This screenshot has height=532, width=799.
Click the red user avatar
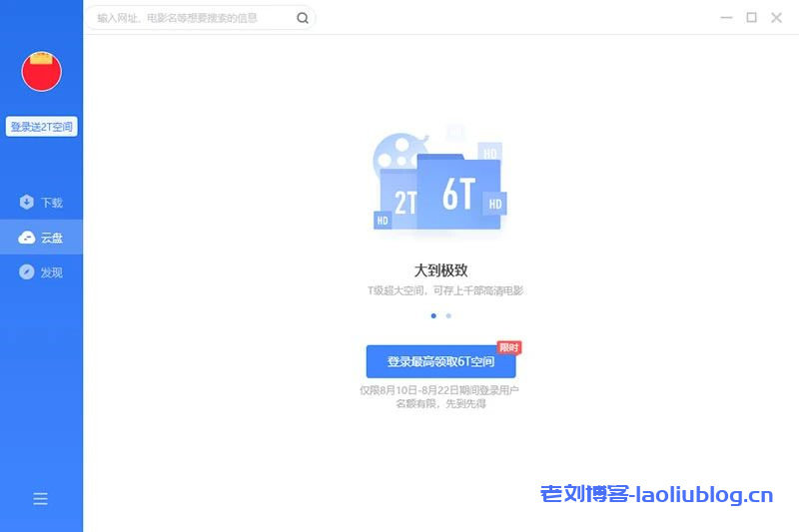coord(42,71)
